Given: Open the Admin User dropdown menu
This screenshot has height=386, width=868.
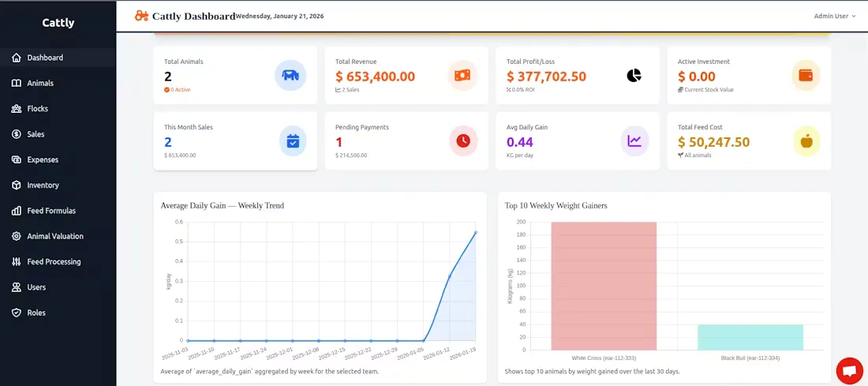Looking at the screenshot, I should [x=835, y=16].
